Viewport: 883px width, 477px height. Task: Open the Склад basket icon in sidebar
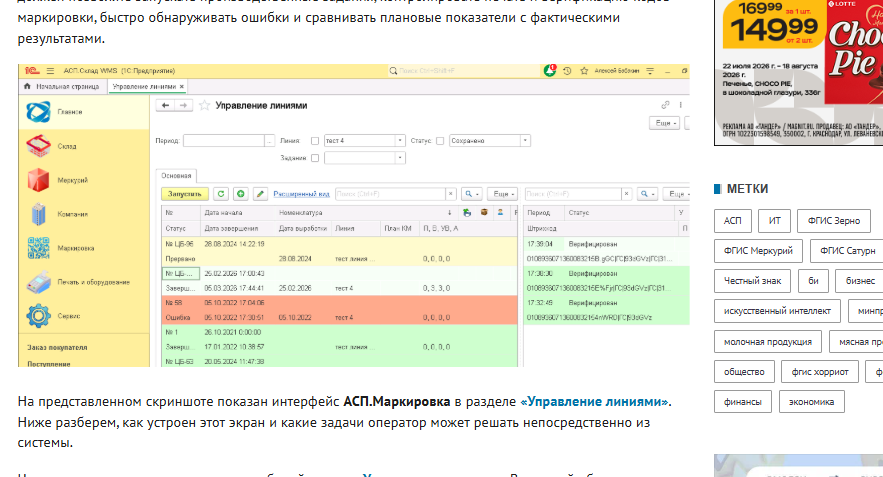(x=38, y=146)
